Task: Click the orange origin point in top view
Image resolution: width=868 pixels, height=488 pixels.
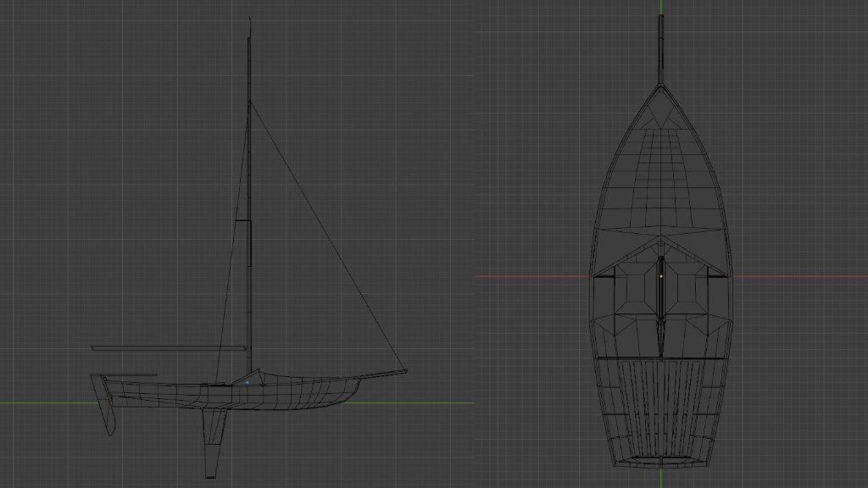Action: pyautogui.click(x=661, y=276)
